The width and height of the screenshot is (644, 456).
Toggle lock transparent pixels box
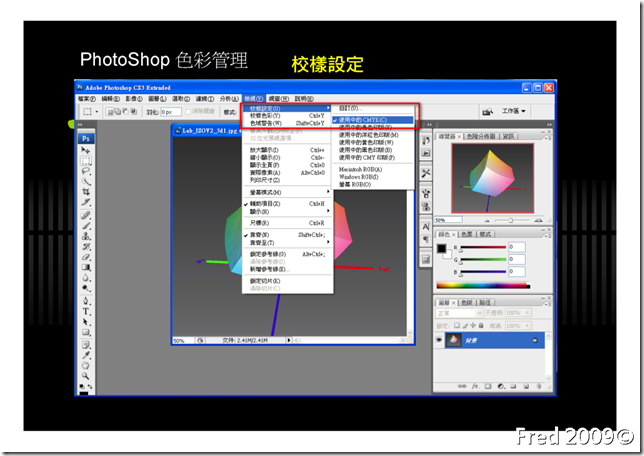tap(457, 326)
